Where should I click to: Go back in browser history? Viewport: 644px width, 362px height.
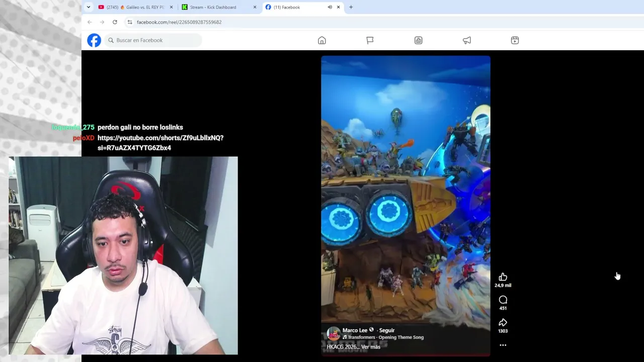click(x=90, y=22)
